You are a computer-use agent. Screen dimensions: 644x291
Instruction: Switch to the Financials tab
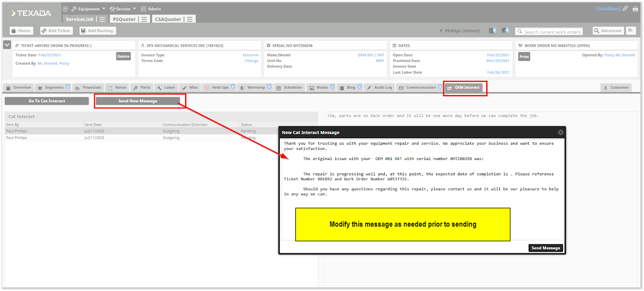click(88, 87)
